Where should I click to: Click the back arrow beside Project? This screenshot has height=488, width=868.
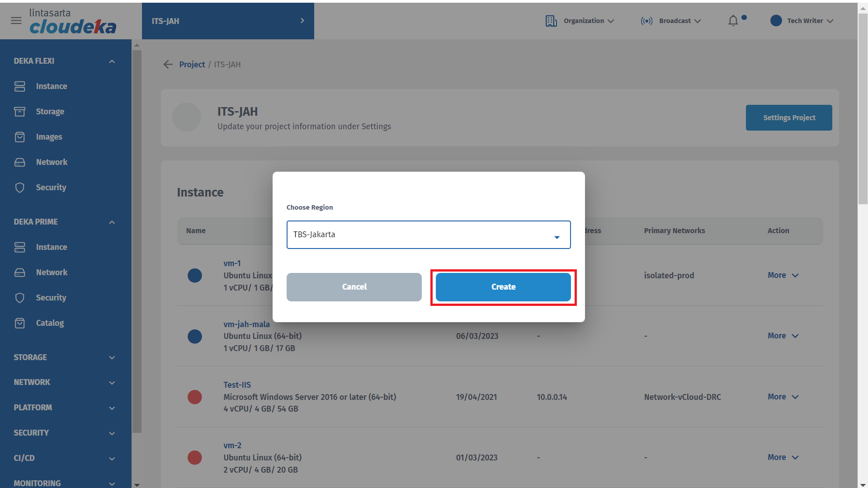tap(168, 65)
